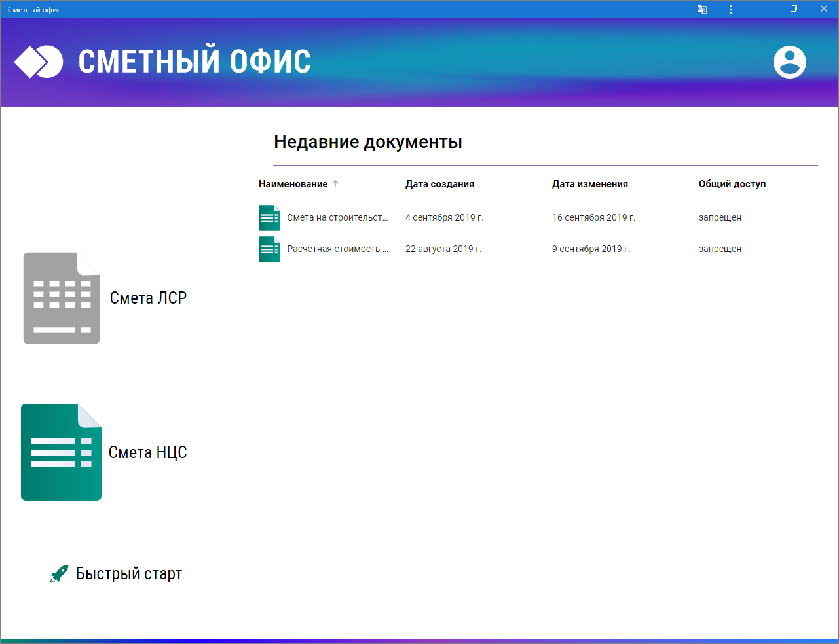Screen dimensions: 839x644
Task: Open the user account profile icon
Action: [x=790, y=62]
